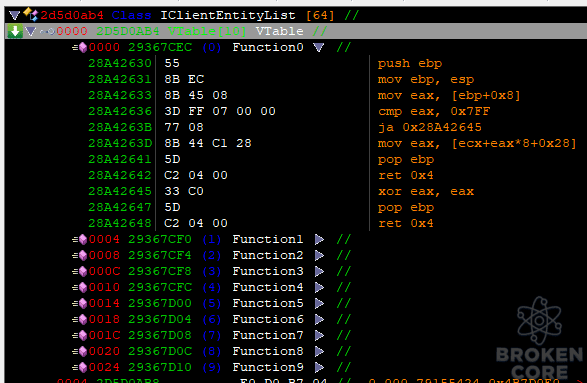587x383 pixels.
Task: Expand Function4 disassembly
Action: click(x=319, y=287)
